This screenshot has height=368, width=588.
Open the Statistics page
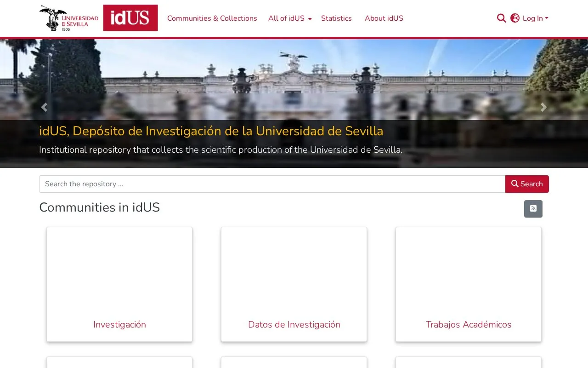point(336,18)
